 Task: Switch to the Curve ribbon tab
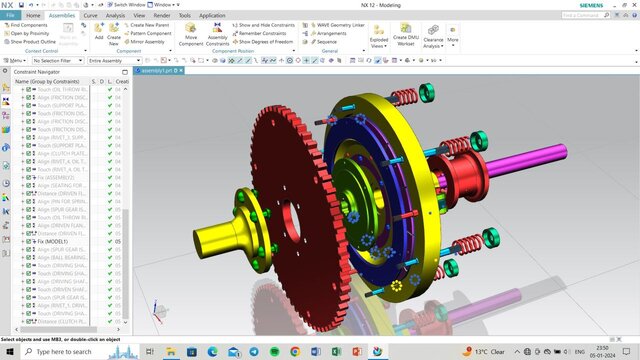point(90,16)
